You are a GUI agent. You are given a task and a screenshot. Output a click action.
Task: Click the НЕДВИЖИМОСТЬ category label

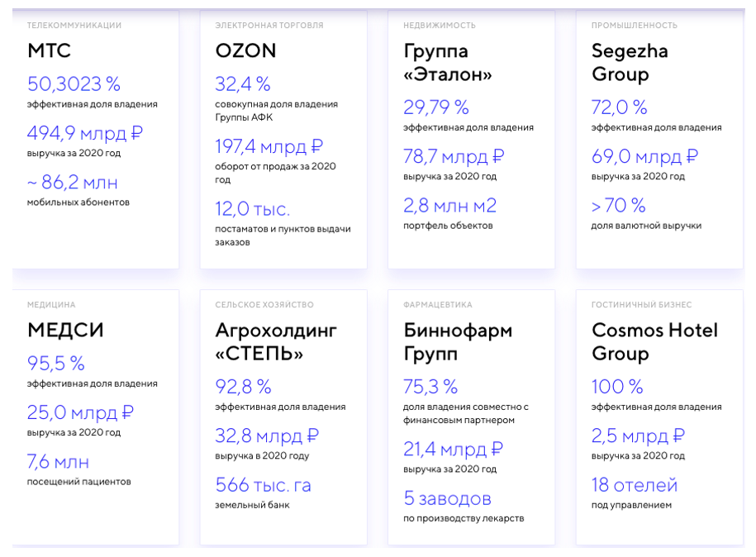440,26
